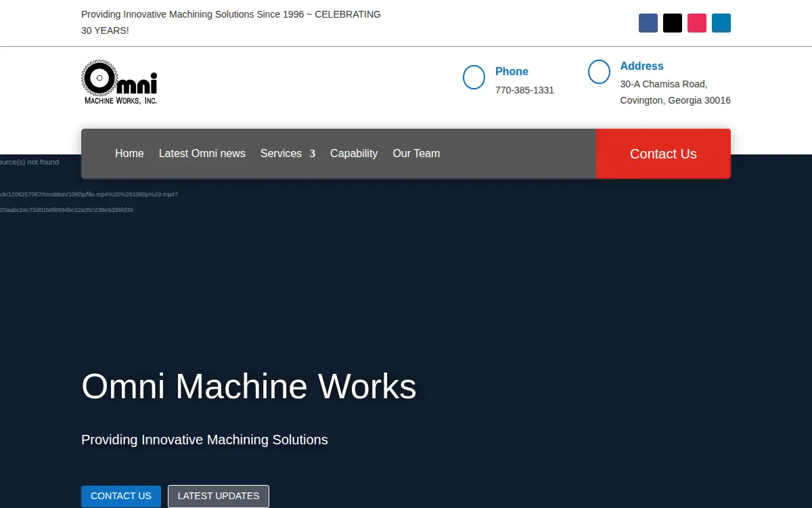Open the Our Team menu item
Screen dimensions: 812x508
tap(416, 154)
